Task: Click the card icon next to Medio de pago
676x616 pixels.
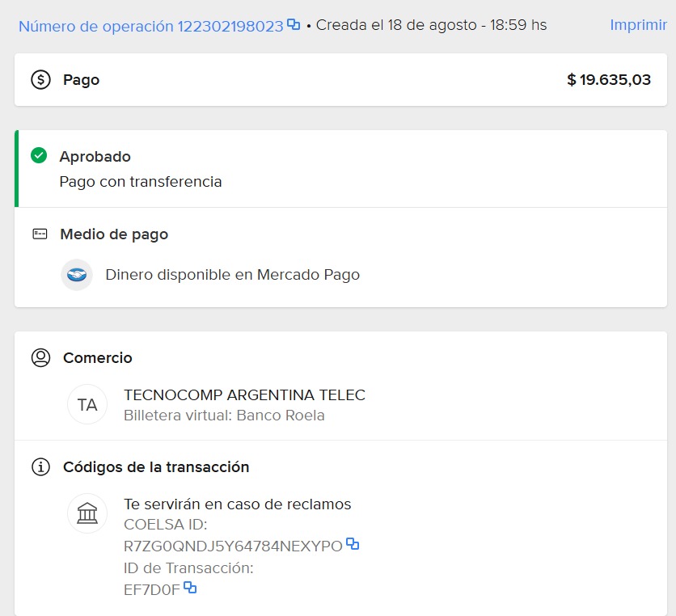Action: pyautogui.click(x=40, y=234)
